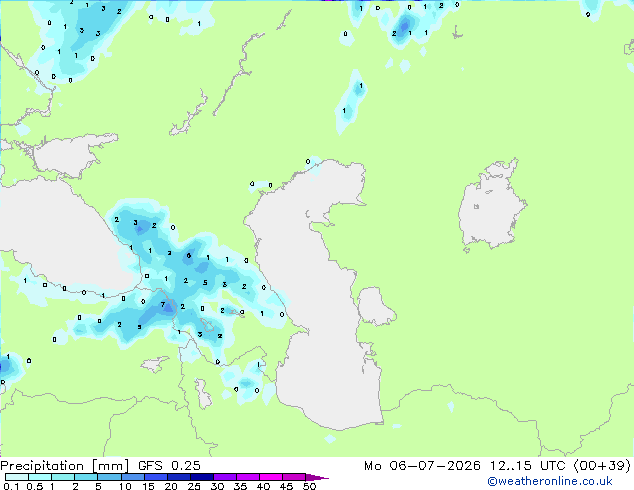Select the 0.5–1 mm legend swatch

(40, 477)
